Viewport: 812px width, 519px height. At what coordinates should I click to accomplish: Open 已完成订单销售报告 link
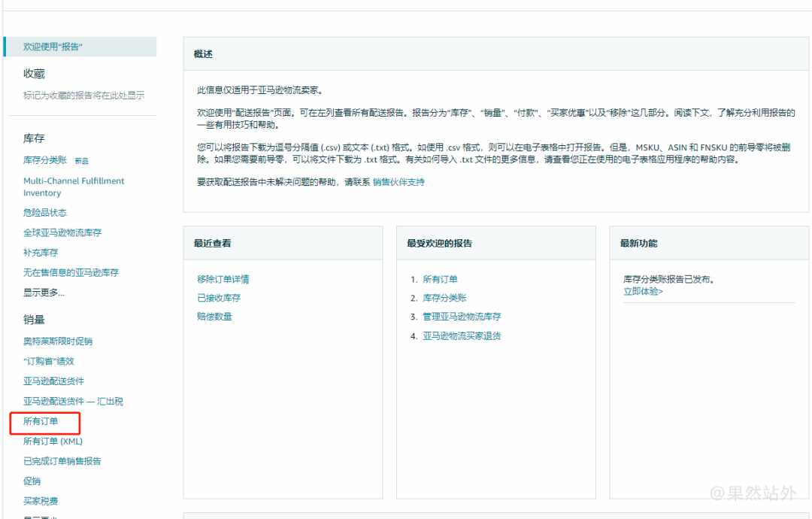tap(62, 461)
